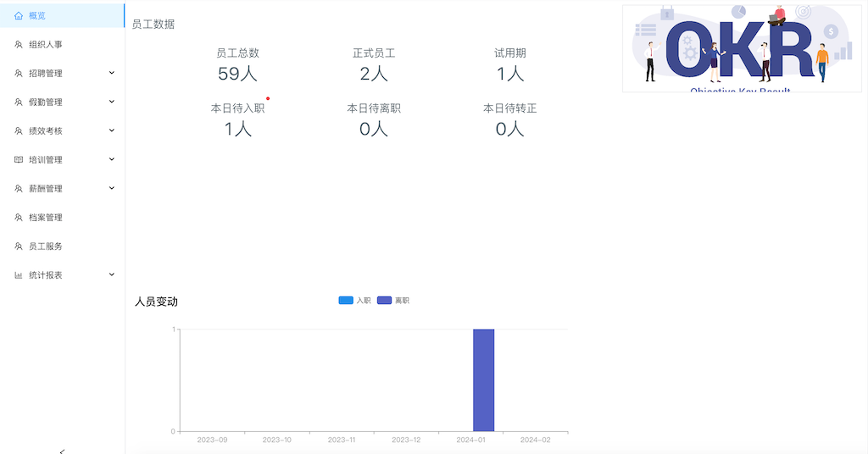
Task: Expand the 假勤管理 submenu chevron
Action: point(112,102)
